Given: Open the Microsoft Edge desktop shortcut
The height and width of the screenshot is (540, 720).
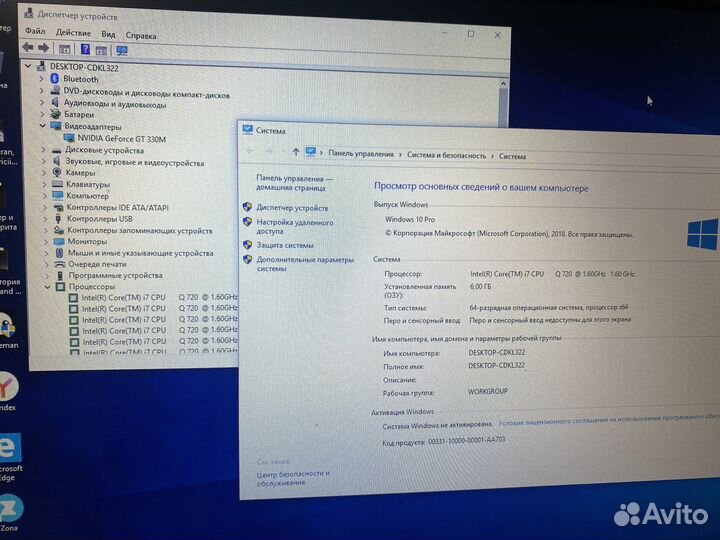Looking at the screenshot, I should pyautogui.click(x=10, y=456).
